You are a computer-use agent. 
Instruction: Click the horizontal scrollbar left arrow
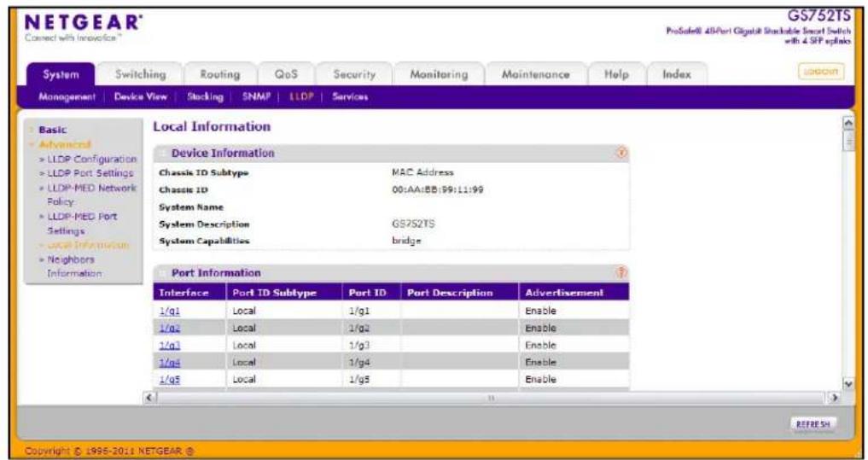pos(149,398)
